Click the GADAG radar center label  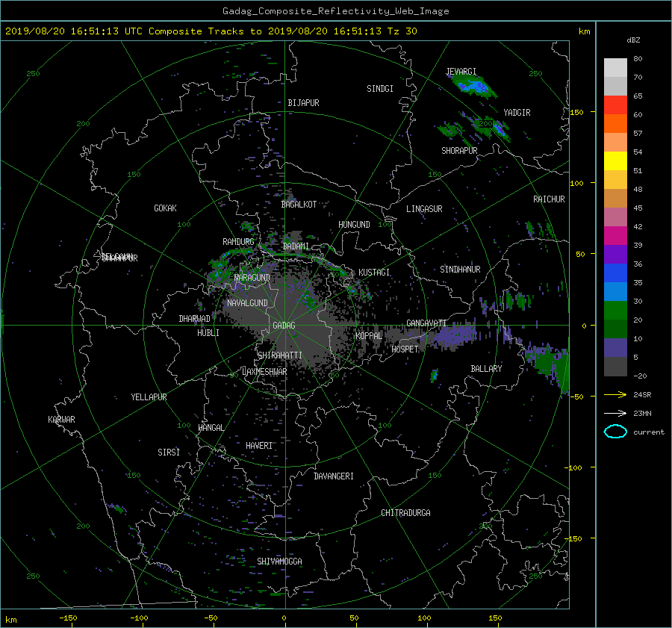pos(284,326)
